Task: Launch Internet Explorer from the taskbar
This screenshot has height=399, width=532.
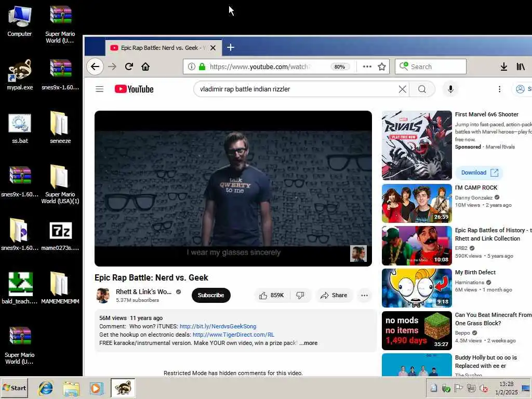Action: point(46,388)
